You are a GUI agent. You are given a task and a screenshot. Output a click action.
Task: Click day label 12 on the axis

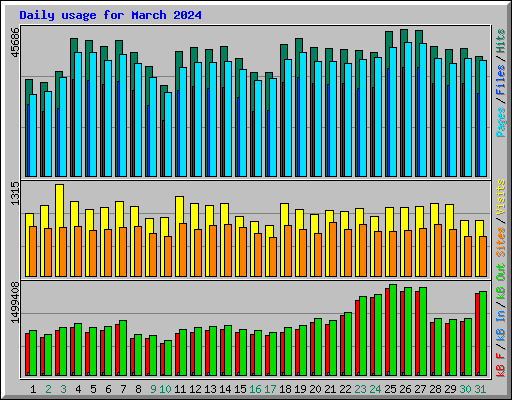[x=195, y=389]
